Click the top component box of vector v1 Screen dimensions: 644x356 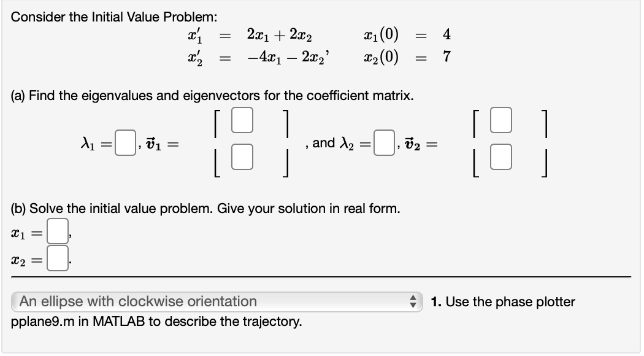click(241, 122)
